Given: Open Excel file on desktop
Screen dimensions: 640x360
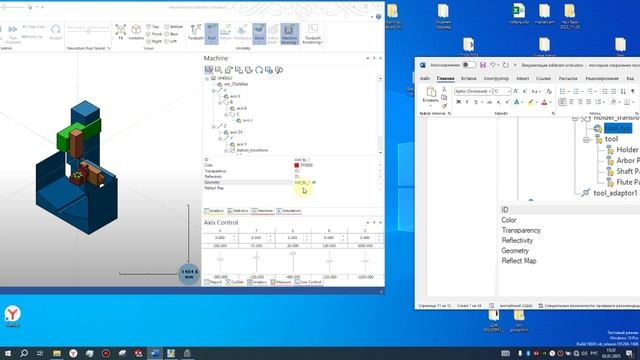Looking at the screenshot, I should (518, 14).
